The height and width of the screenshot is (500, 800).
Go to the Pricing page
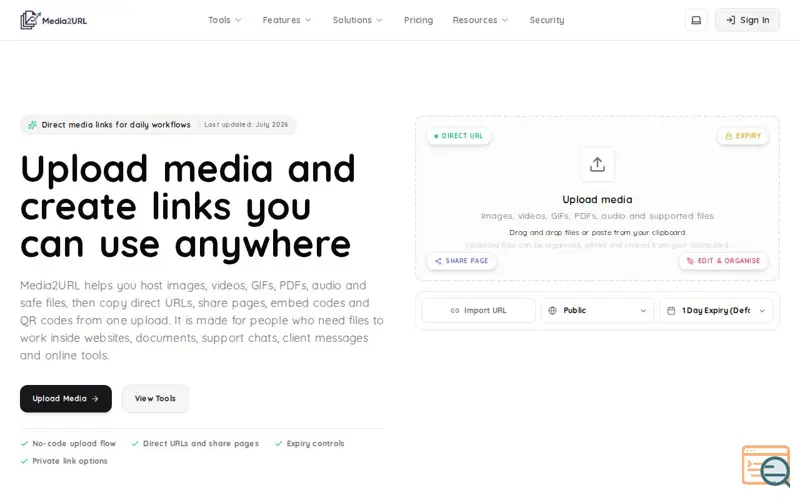tap(418, 20)
